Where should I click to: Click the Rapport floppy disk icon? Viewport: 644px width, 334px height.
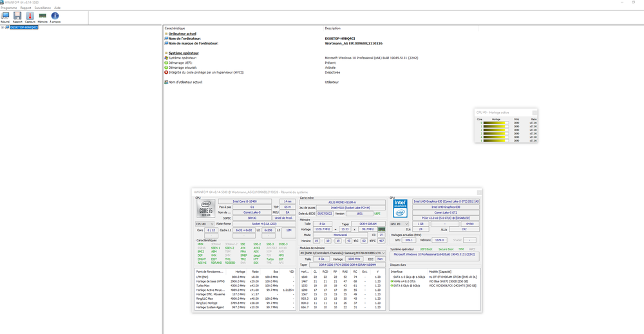17,17
